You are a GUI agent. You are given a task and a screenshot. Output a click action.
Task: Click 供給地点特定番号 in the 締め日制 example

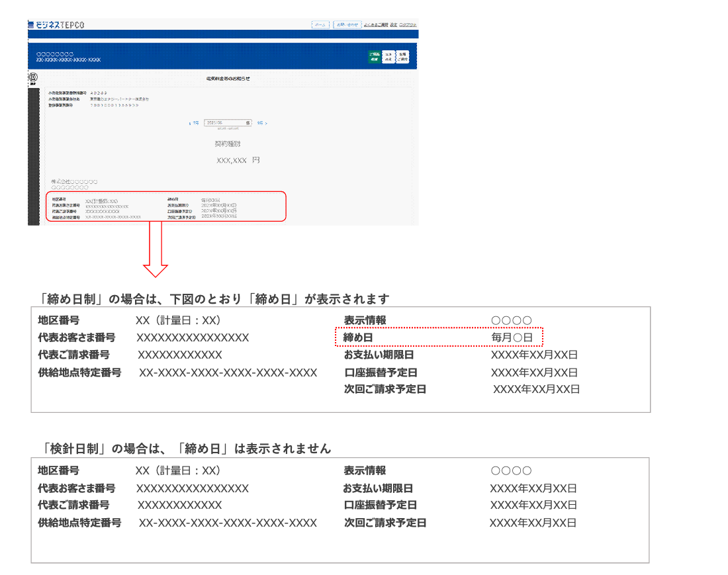(79, 373)
